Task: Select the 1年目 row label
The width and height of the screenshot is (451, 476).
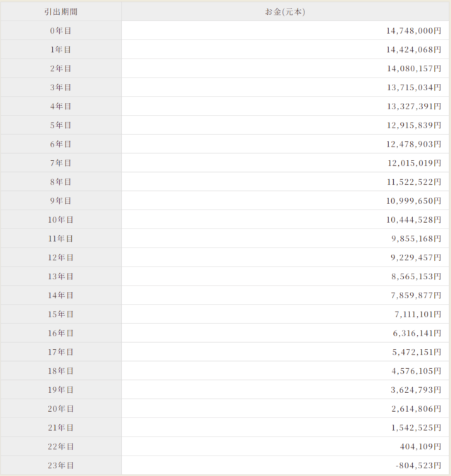Action: [x=61, y=50]
